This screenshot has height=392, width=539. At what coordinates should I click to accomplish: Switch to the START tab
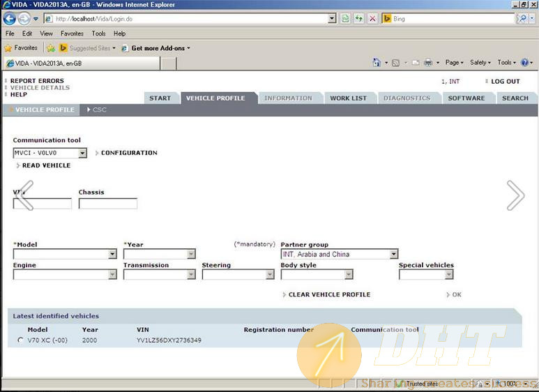[x=160, y=98]
